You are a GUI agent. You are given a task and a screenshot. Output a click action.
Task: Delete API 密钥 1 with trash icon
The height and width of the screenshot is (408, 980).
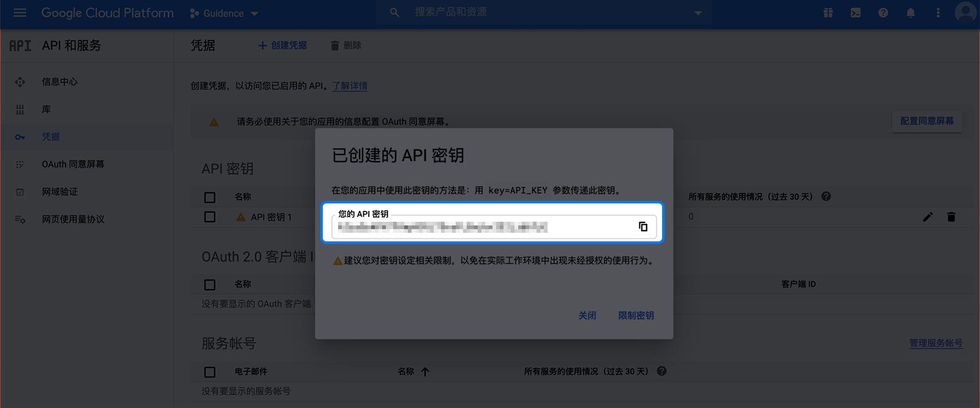pos(951,217)
